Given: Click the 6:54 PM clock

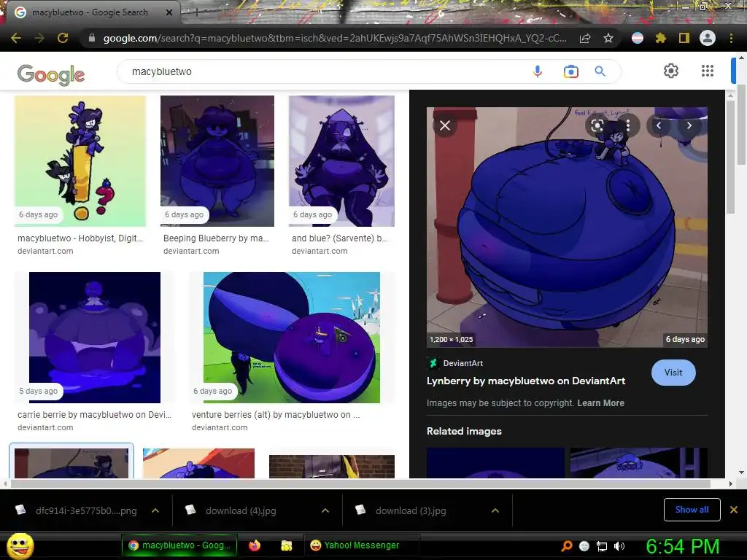Looking at the screenshot, I should pyautogui.click(x=683, y=546).
